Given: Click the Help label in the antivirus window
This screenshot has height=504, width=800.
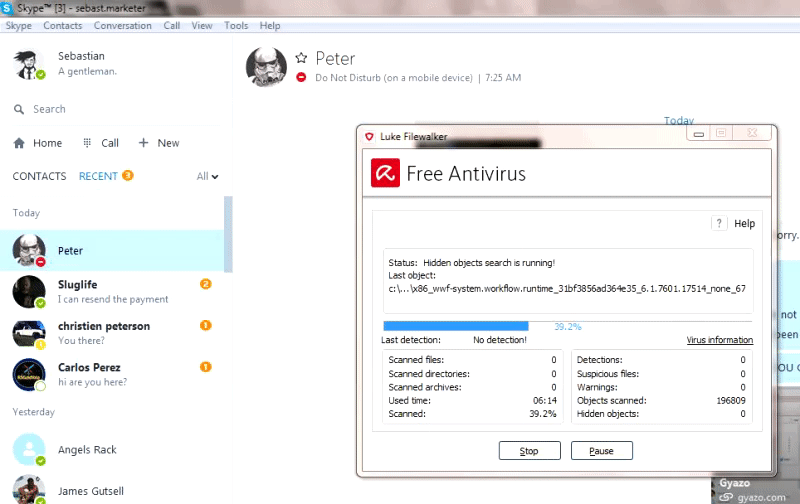Looking at the screenshot, I should (744, 223).
